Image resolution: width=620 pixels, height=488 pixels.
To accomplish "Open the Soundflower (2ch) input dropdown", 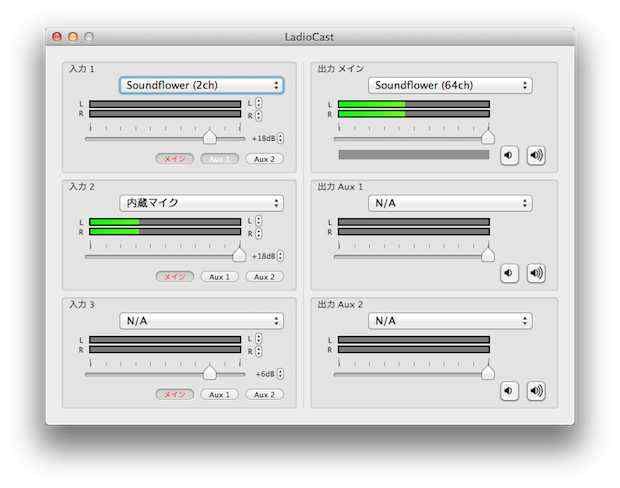I will pos(201,86).
